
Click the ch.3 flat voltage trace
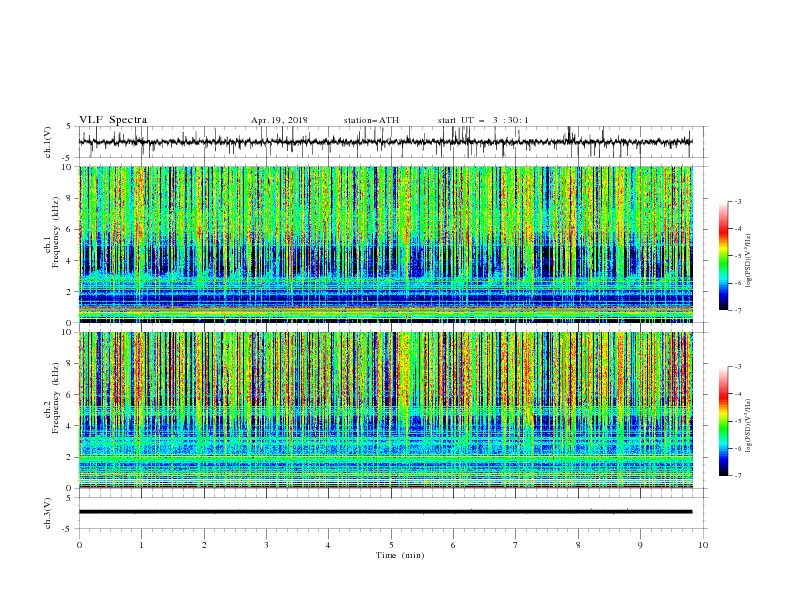pyautogui.click(x=385, y=512)
